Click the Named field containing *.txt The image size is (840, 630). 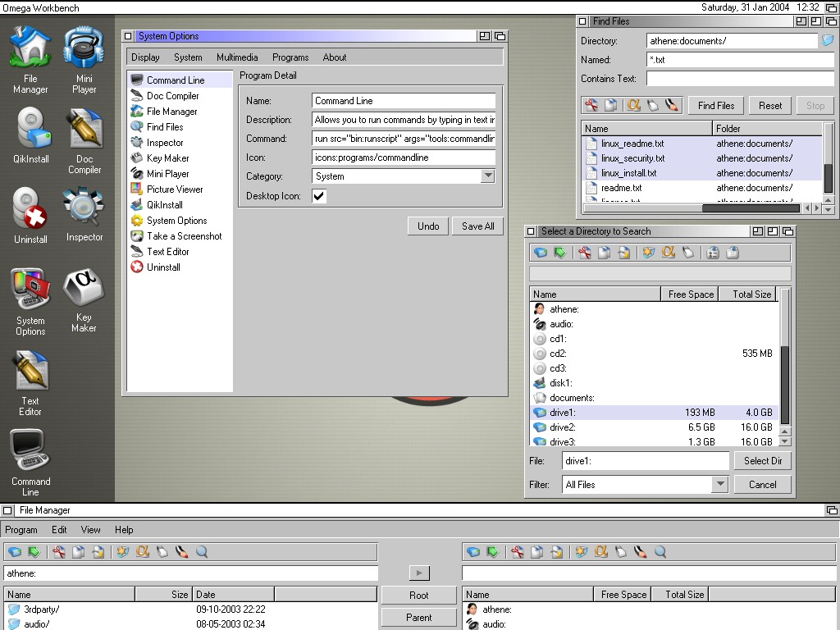740,59
